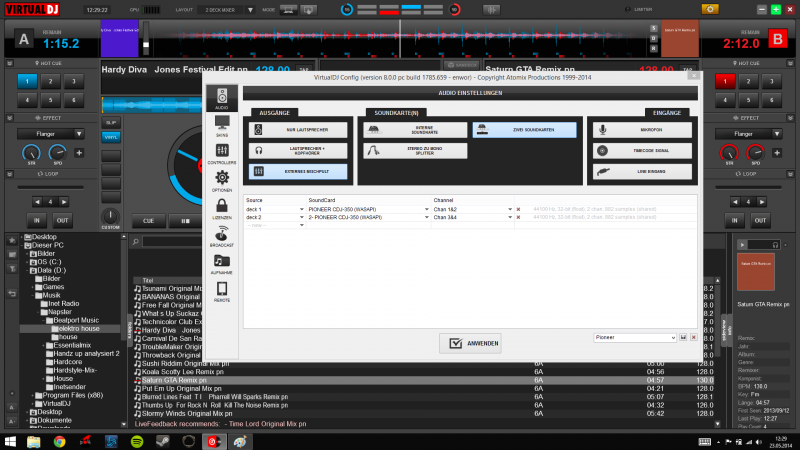Click loop IN button on left deck

point(37,220)
